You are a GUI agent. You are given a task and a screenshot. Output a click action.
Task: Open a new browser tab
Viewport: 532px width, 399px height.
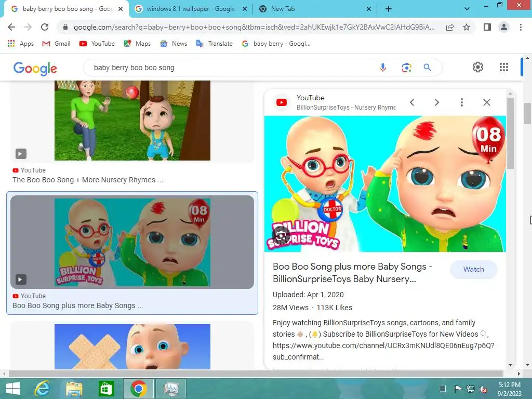point(389,9)
